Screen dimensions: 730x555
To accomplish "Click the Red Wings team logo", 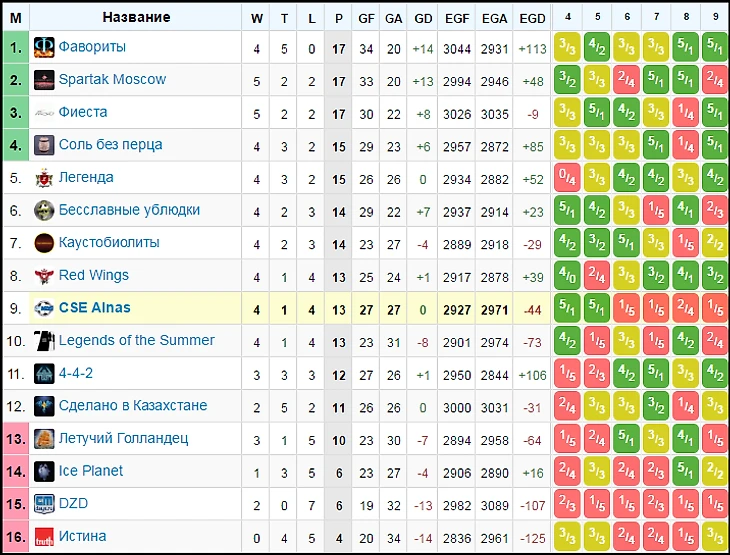I will (44, 276).
